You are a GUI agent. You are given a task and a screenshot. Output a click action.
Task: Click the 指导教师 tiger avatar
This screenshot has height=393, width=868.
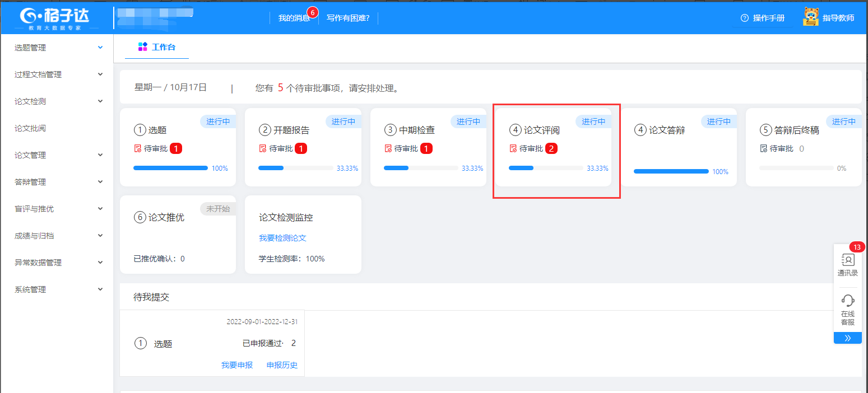pos(811,17)
